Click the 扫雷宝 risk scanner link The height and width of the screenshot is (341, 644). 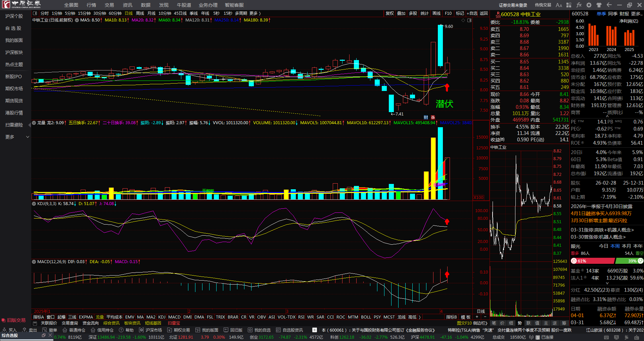[x=174, y=323]
